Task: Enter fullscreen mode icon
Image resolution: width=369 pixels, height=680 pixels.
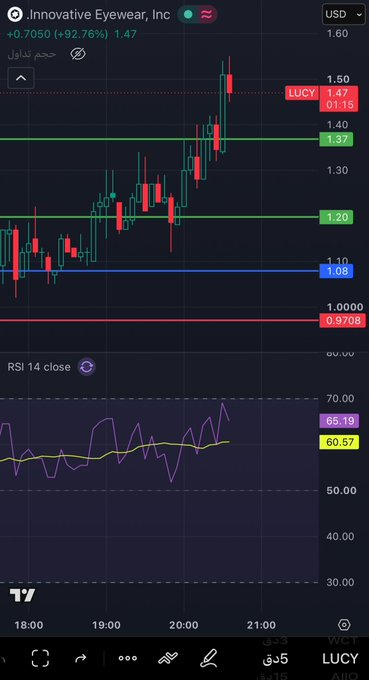Action: pyautogui.click(x=40, y=658)
